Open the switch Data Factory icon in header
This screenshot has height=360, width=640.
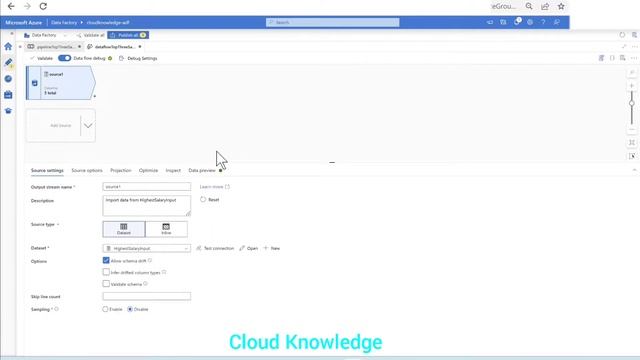click(503, 22)
